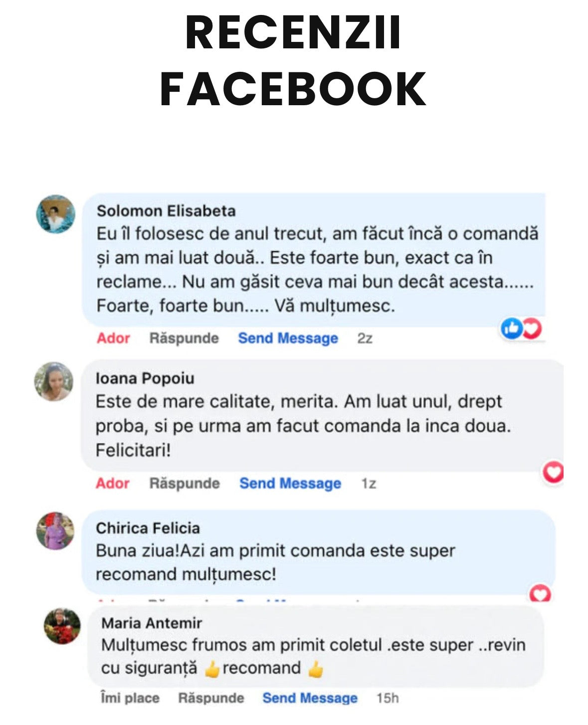View Chirica Felicia's profile picture
Image resolution: width=588 pixels, height=725 pixels.
55,531
